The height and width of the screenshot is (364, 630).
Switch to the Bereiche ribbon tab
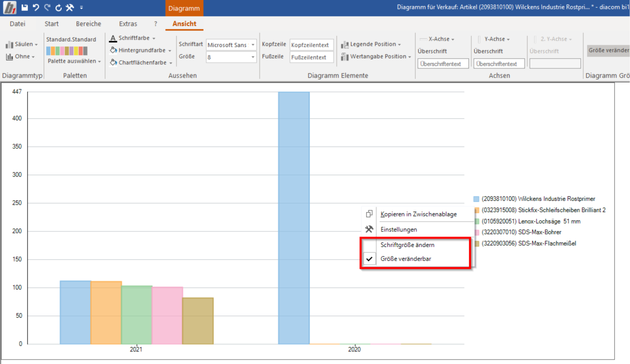click(88, 24)
